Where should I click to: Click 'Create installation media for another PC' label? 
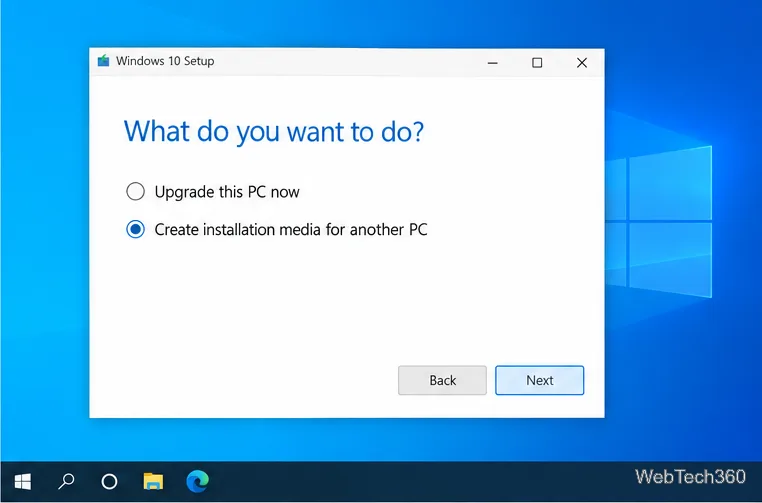pos(291,229)
